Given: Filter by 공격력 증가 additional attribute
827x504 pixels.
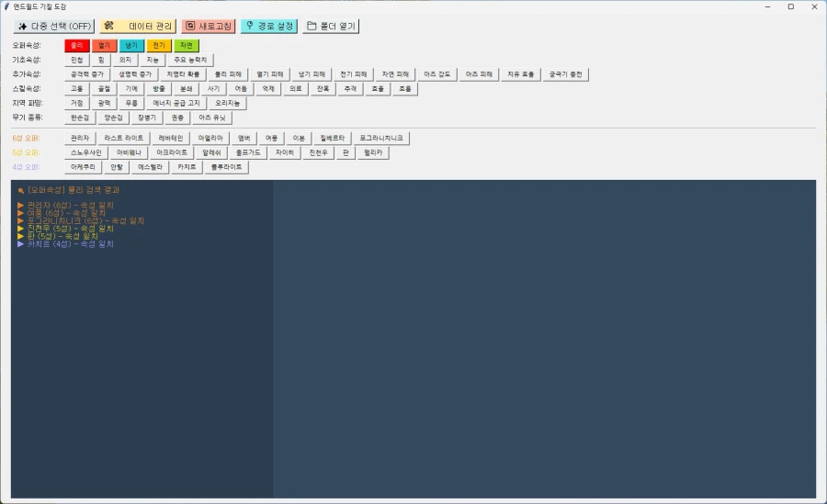Looking at the screenshot, I should coord(86,74).
